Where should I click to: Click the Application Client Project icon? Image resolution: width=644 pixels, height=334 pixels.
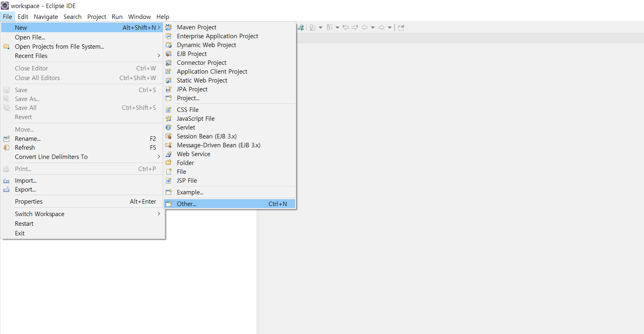(x=169, y=71)
